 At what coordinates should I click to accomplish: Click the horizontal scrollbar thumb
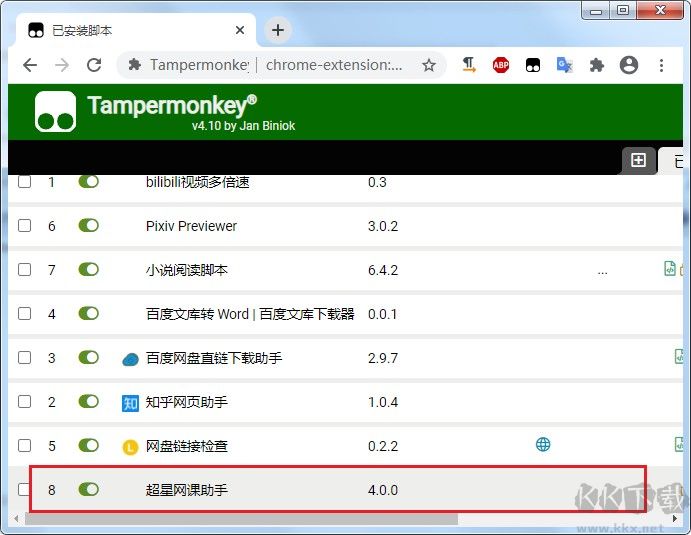(x=241, y=519)
